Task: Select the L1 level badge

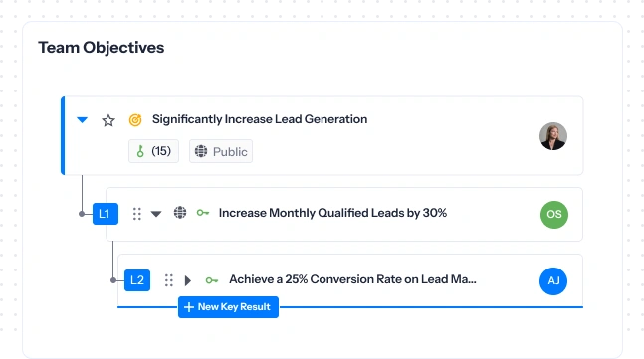Action: (x=106, y=214)
